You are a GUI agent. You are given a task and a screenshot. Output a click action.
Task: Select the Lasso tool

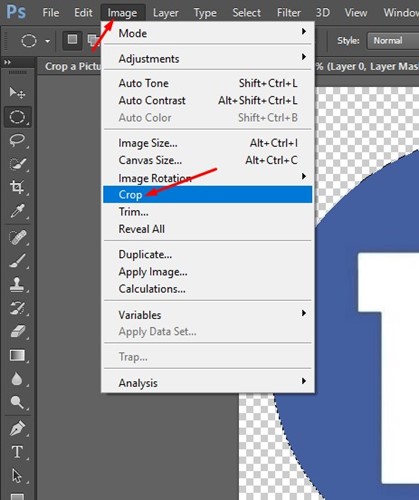point(17,140)
